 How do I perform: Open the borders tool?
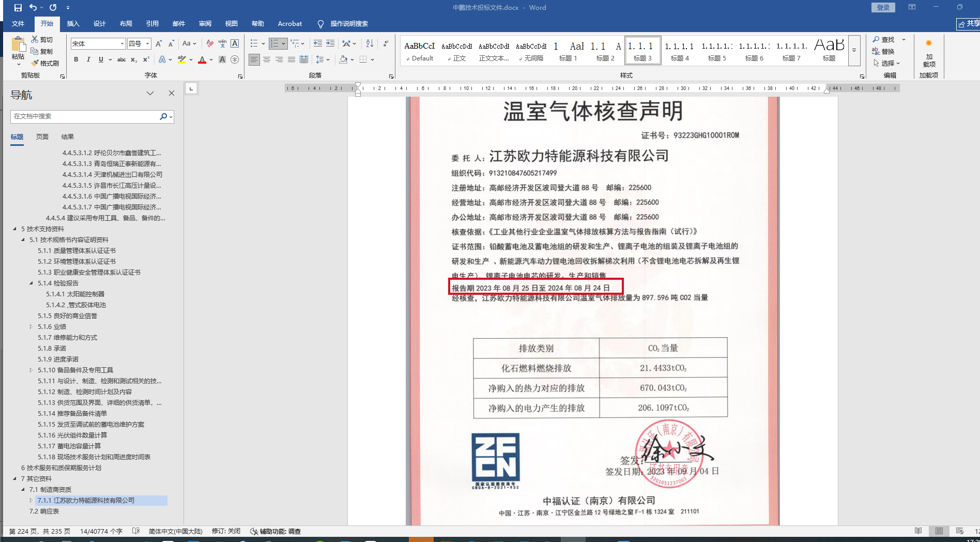point(366,59)
